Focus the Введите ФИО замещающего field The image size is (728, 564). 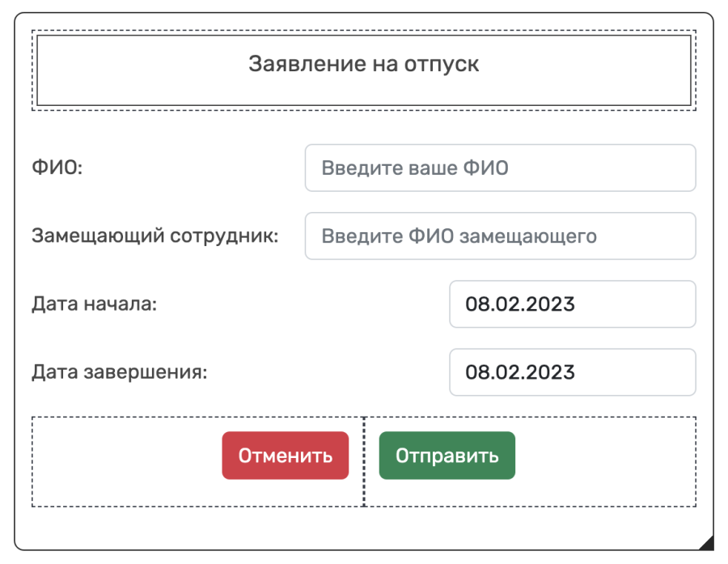(x=500, y=236)
